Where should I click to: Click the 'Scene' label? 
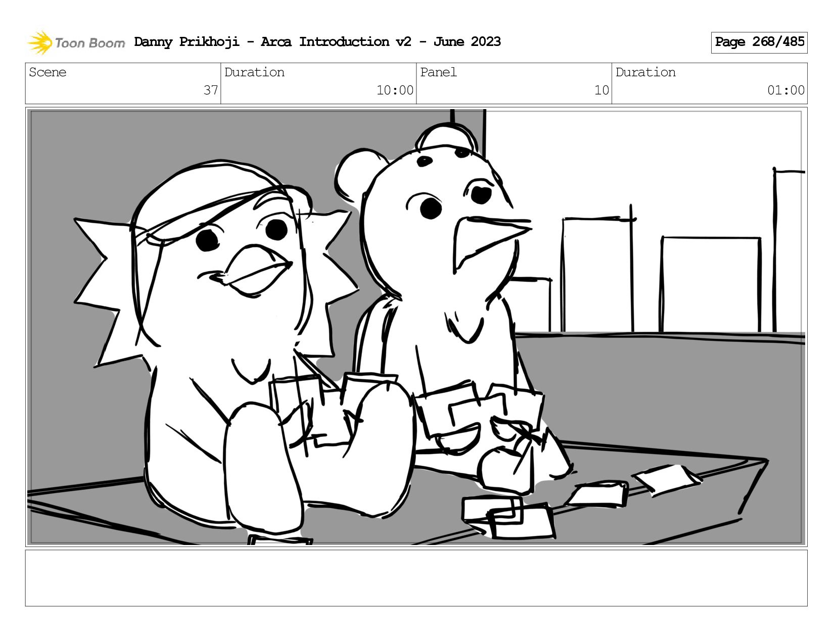coord(48,72)
